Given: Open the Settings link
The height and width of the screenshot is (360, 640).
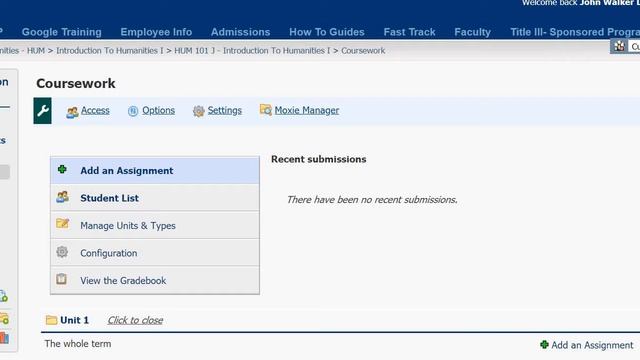Looking at the screenshot, I should click(x=224, y=110).
